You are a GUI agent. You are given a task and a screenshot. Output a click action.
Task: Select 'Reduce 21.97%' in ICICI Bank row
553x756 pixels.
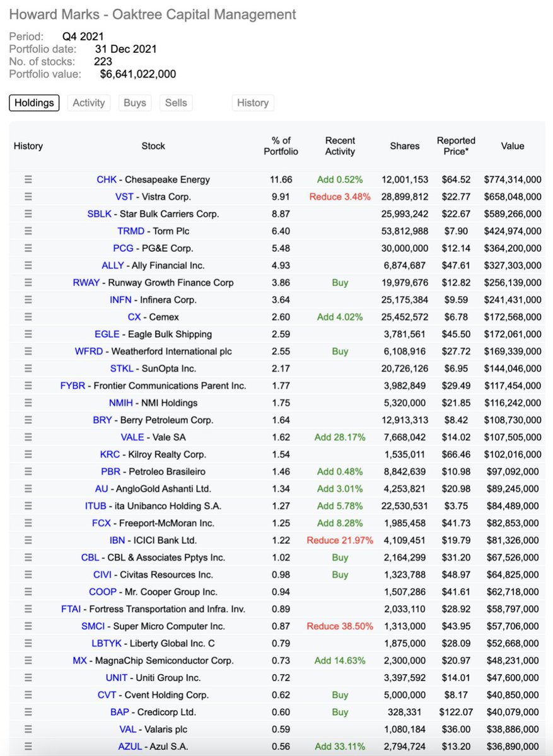pos(340,540)
